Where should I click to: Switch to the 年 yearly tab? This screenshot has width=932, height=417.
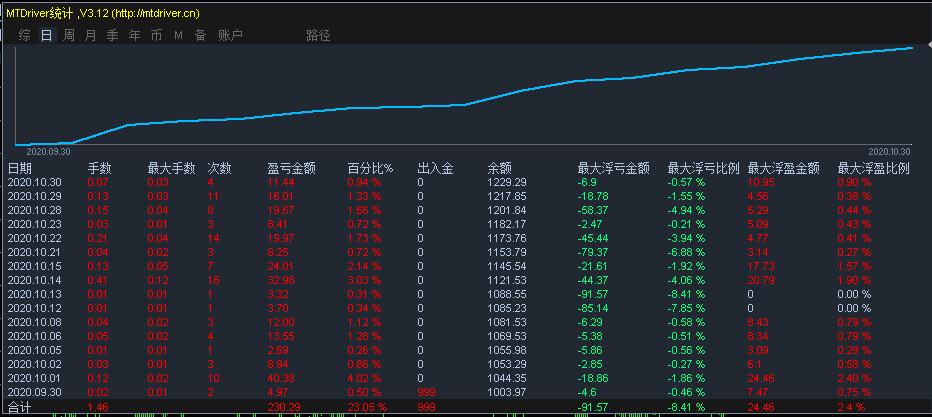(x=134, y=36)
